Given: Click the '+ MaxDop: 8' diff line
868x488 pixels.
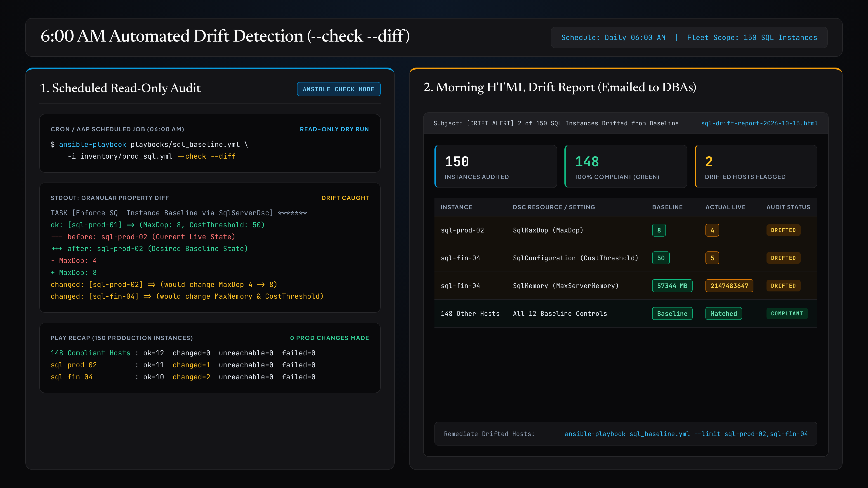Looking at the screenshot, I should 74,272.
